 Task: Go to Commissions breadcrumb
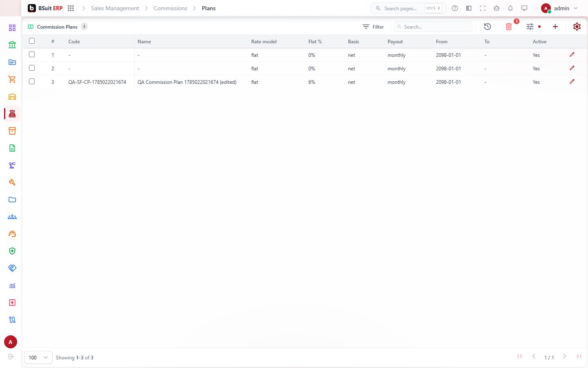pyautogui.click(x=170, y=8)
